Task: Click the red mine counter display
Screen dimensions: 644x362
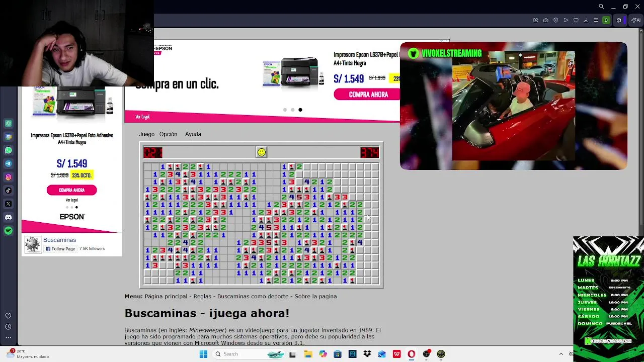Action: pos(153,152)
